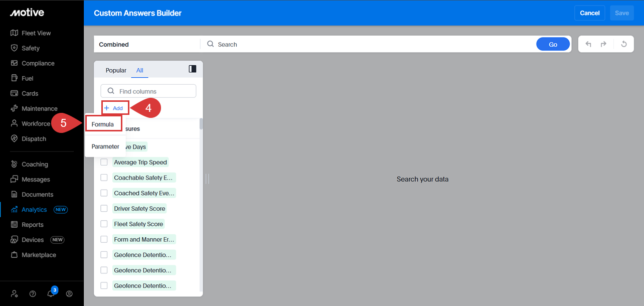Viewport: 644px width, 306px height.
Task: Open the Workforce person icon
Action: (x=15, y=123)
